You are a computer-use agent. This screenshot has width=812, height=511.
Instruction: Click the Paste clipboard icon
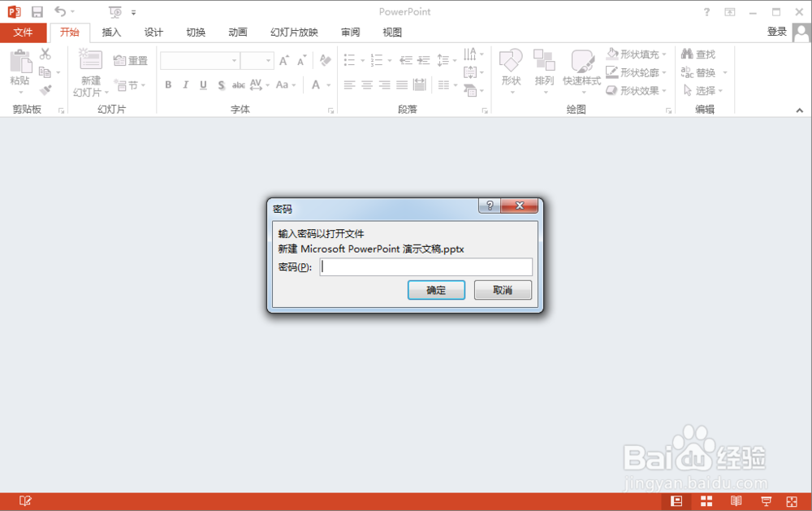(20, 61)
